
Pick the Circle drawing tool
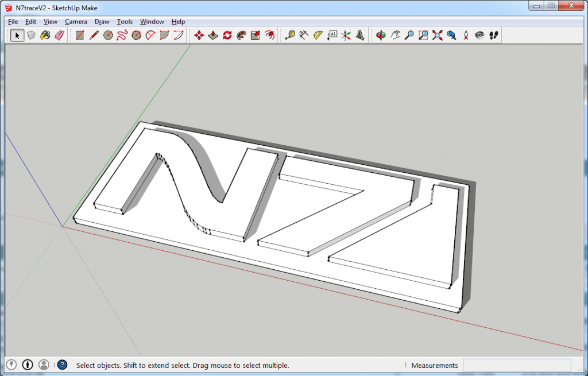click(108, 36)
